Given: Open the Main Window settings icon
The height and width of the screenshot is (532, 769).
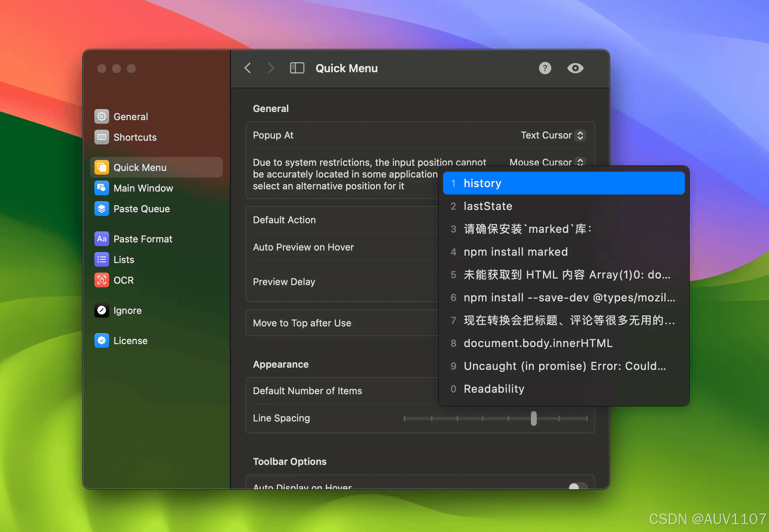Looking at the screenshot, I should [x=102, y=188].
